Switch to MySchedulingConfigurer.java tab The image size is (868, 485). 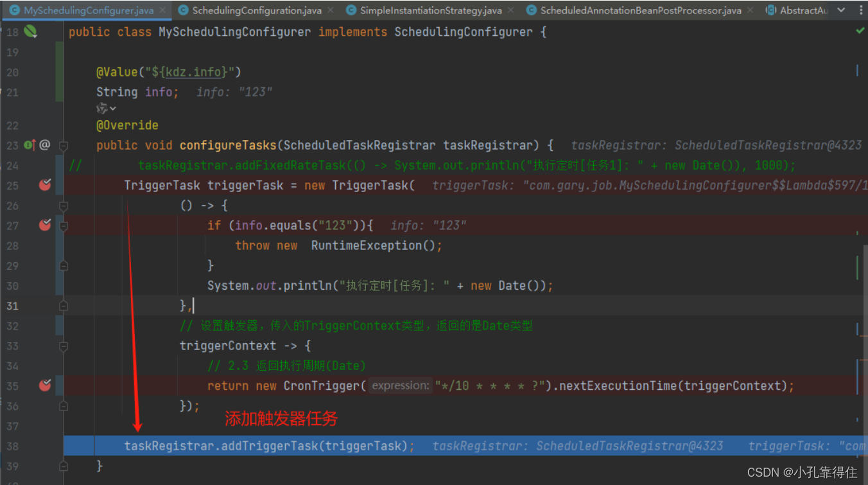point(89,10)
